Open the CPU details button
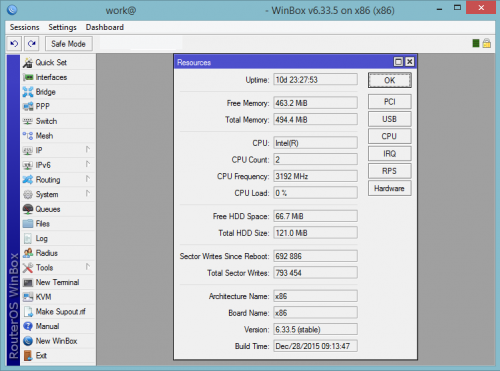The image size is (500, 371). click(390, 136)
